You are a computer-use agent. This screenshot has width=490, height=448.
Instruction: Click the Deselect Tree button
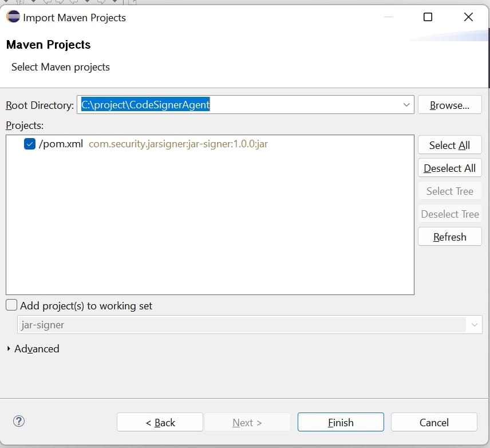pos(449,214)
